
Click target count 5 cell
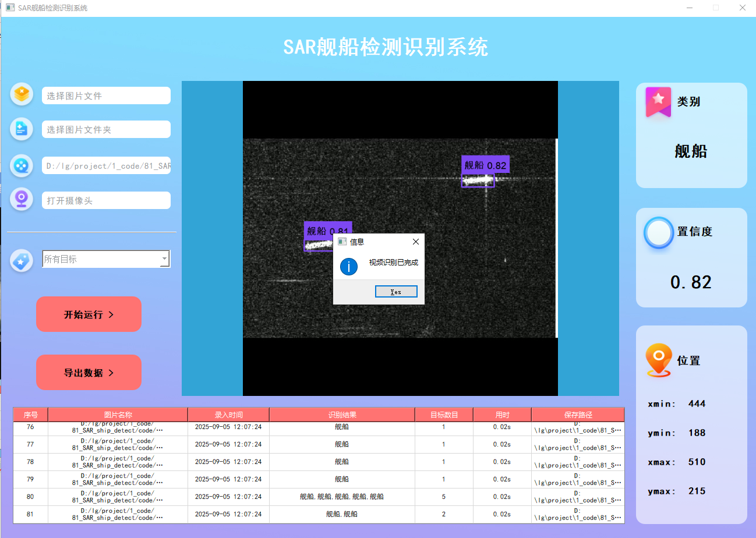pos(444,497)
